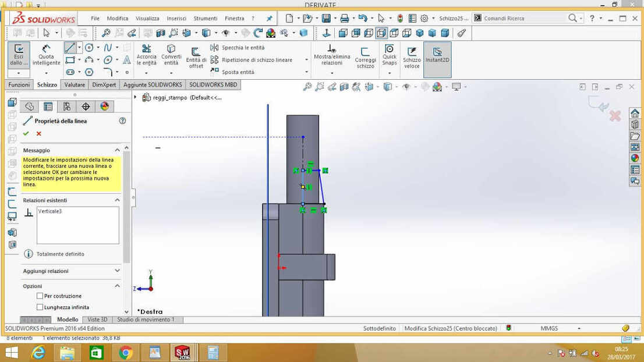The height and width of the screenshot is (362, 644).
Task: Click Correggi schizzo tool
Action: tap(365, 58)
